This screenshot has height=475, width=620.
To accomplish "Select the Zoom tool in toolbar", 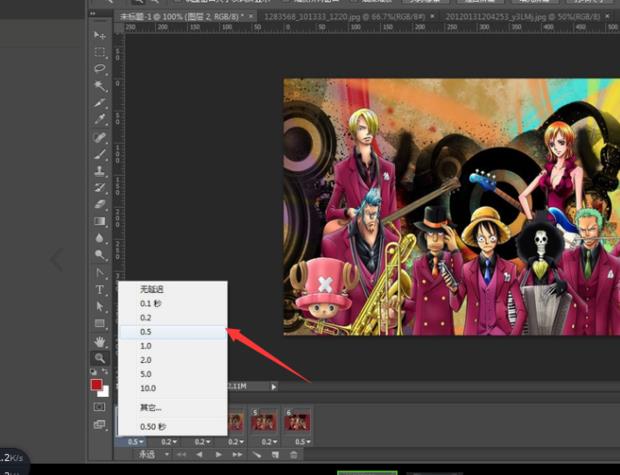I will (x=100, y=357).
